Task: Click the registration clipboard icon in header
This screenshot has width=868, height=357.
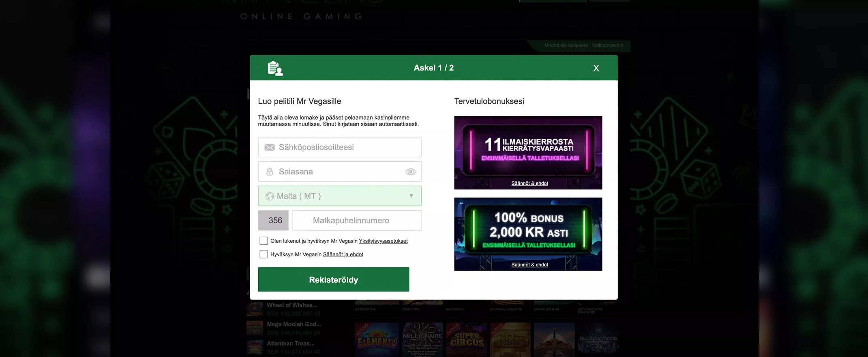Action: point(275,68)
